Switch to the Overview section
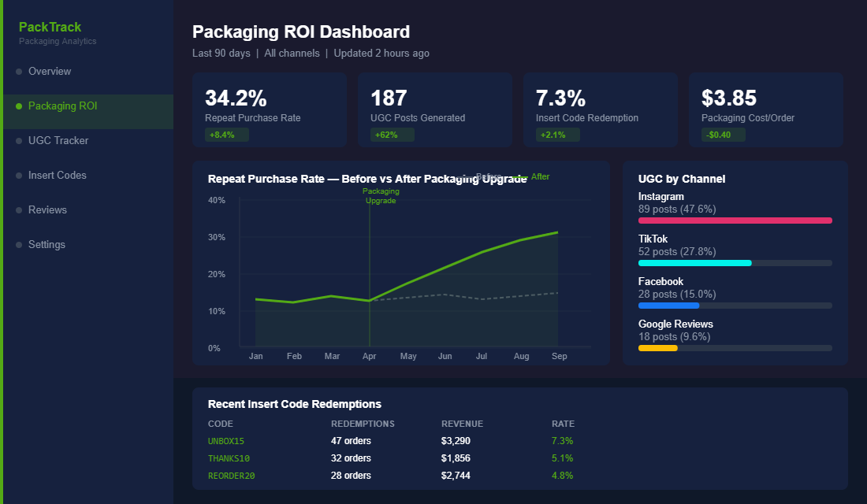 click(50, 71)
